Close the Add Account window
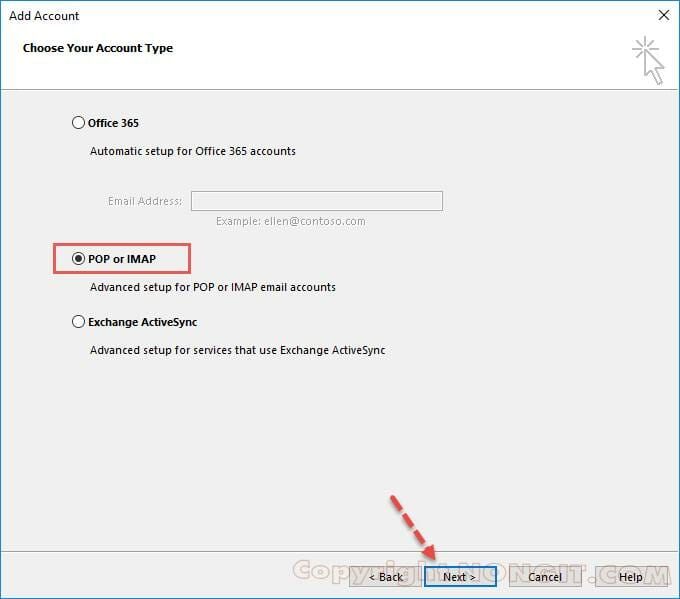The height and width of the screenshot is (599, 680). tap(664, 15)
